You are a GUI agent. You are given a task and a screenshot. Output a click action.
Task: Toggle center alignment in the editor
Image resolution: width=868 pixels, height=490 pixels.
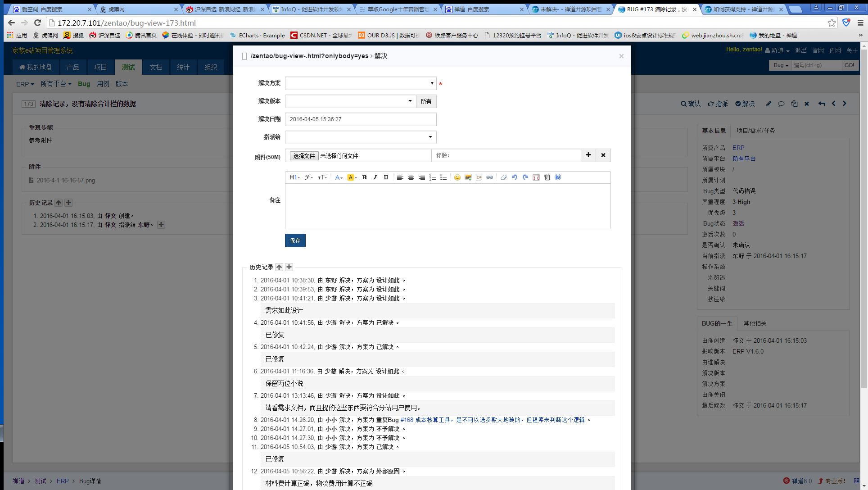411,177
